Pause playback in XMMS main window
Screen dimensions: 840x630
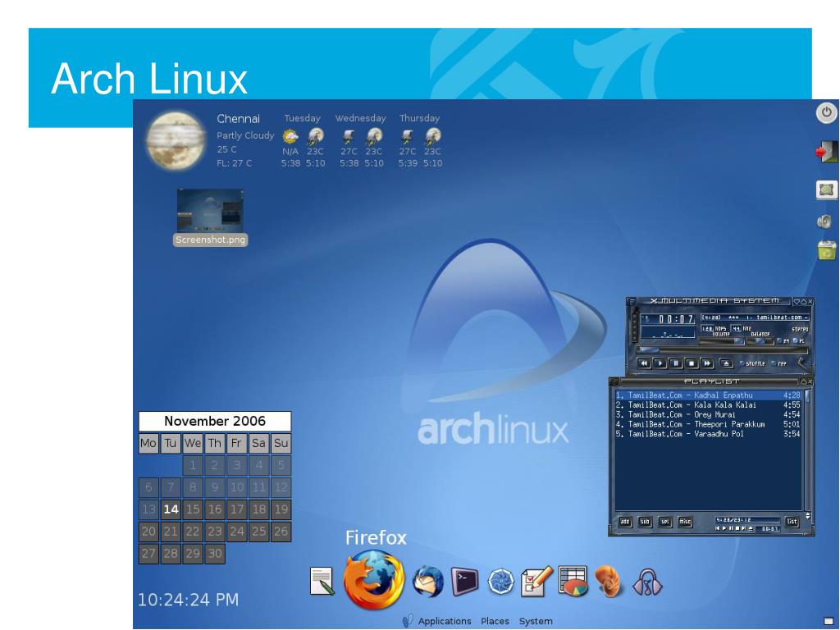pyautogui.click(x=676, y=363)
